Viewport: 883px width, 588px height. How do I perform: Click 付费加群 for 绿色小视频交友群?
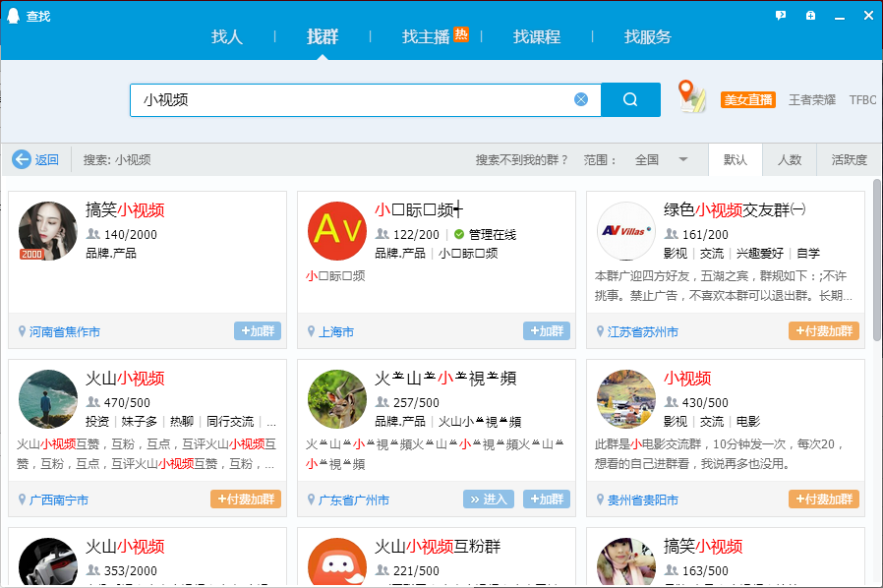(x=824, y=330)
